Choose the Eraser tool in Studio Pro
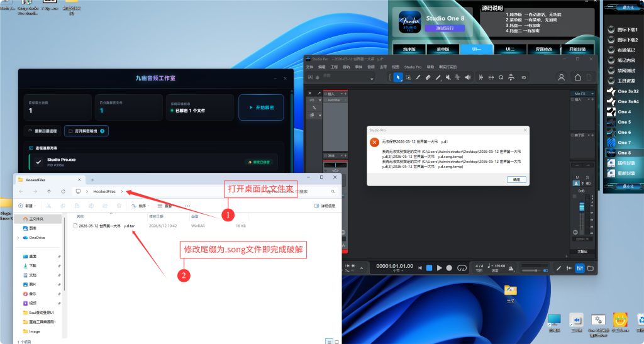The width and height of the screenshot is (644, 344). pyautogui.click(x=428, y=77)
